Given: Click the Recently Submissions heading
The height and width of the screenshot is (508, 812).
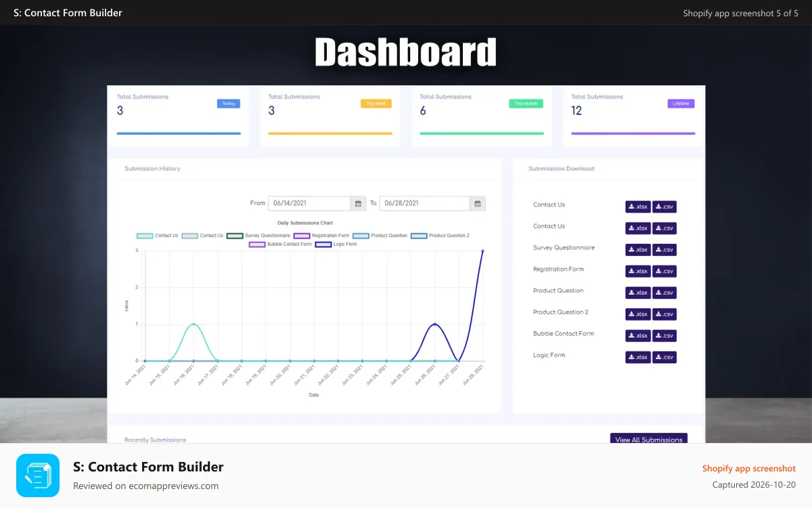Looking at the screenshot, I should tap(155, 440).
